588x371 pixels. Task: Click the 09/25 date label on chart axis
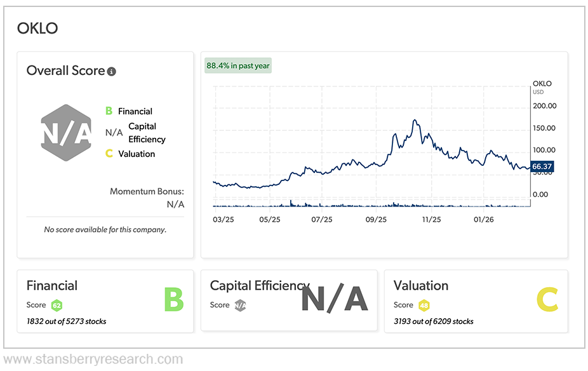pyautogui.click(x=376, y=219)
